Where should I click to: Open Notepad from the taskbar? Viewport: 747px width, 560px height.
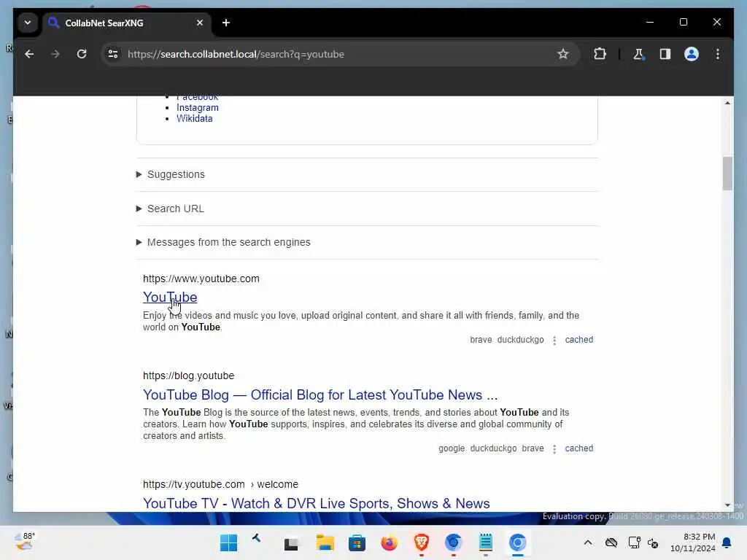(485, 542)
